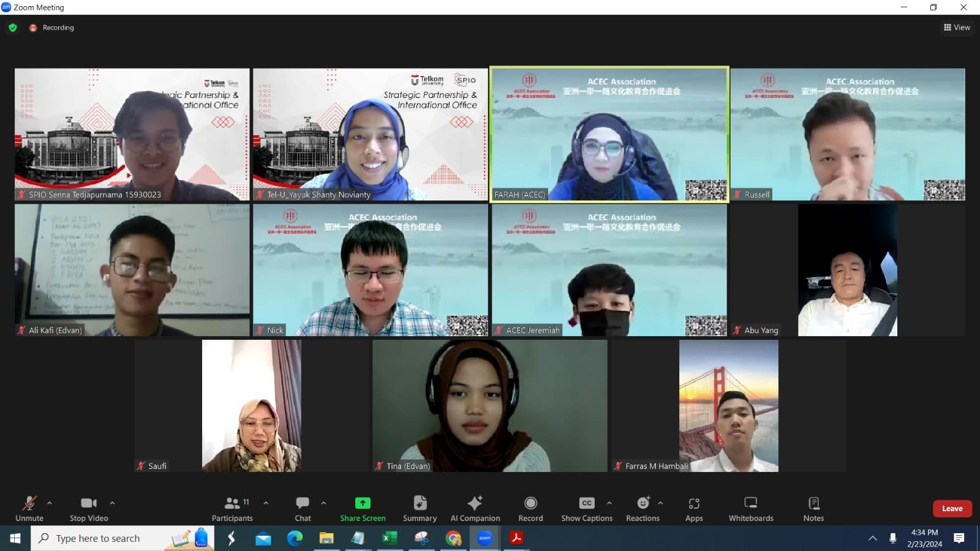The height and width of the screenshot is (551, 980).
Task: Open the Apps panel
Action: [x=694, y=509]
